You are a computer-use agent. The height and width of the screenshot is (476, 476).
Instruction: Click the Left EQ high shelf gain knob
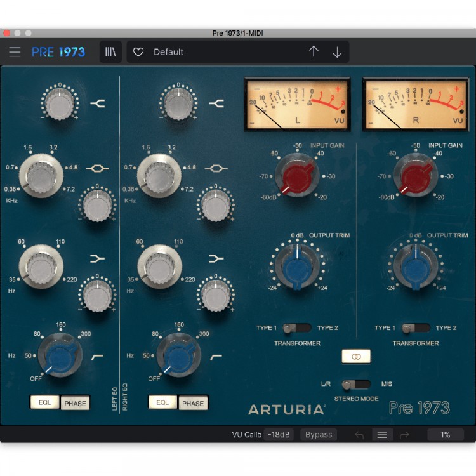click(x=60, y=103)
